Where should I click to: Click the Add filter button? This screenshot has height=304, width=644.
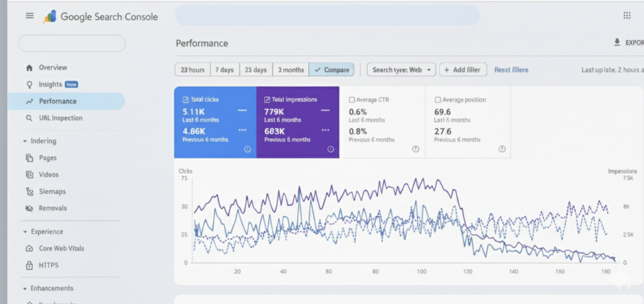pyautogui.click(x=463, y=70)
